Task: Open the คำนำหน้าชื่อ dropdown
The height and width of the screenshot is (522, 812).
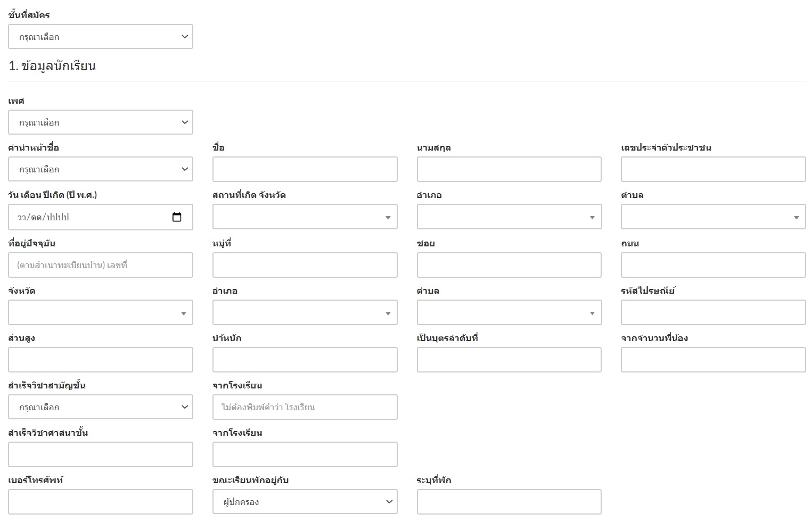Action: [101, 169]
